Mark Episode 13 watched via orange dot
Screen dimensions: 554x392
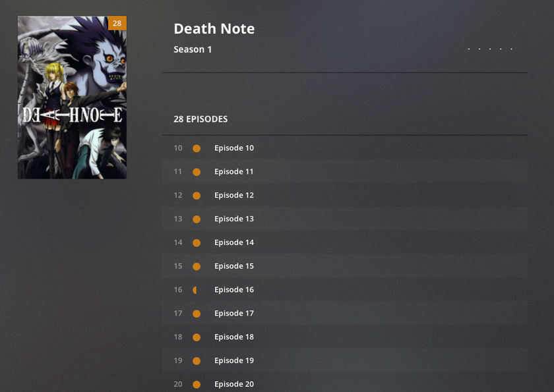pos(197,219)
